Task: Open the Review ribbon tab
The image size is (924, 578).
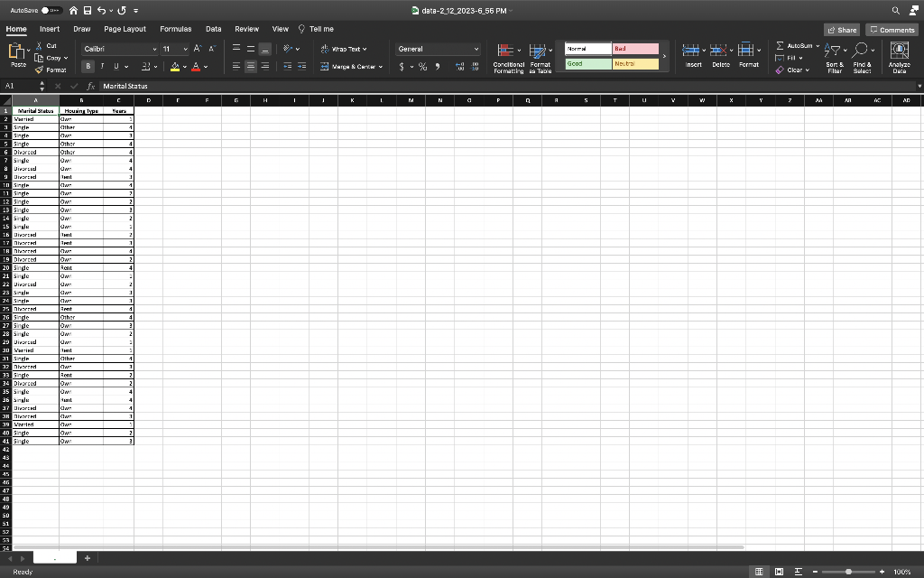Action: (246, 28)
